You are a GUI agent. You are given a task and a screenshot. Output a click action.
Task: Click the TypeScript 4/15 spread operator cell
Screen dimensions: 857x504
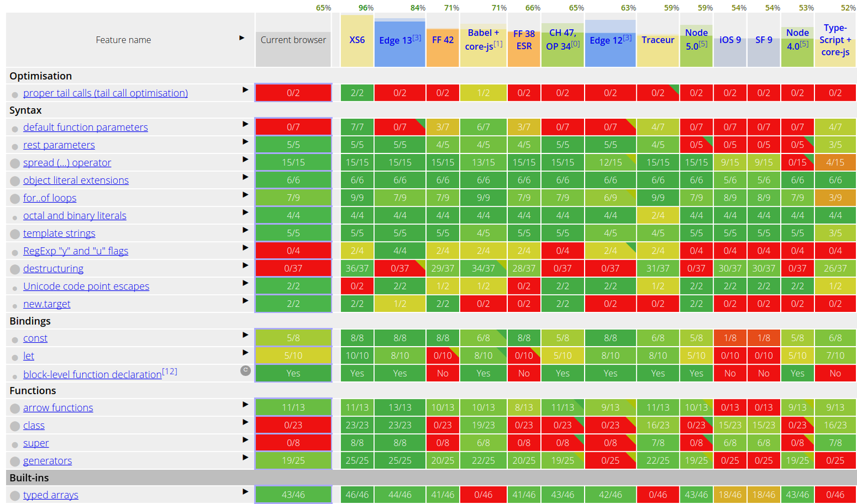835,162
